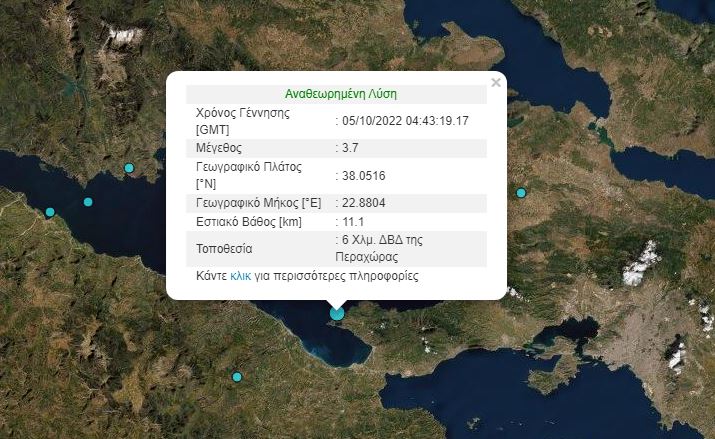Click the 'Τοποθεσία' row label

click(x=224, y=248)
